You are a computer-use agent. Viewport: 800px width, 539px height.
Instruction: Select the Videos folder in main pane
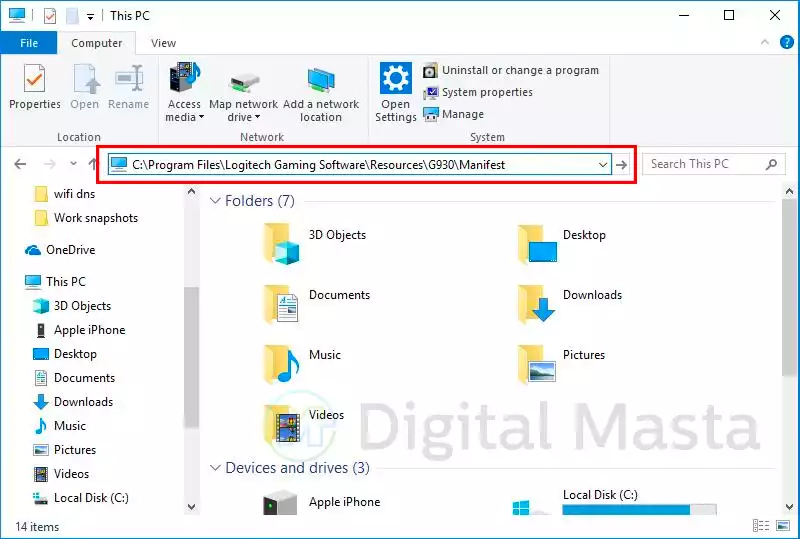pyautogui.click(x=304, y=424)
